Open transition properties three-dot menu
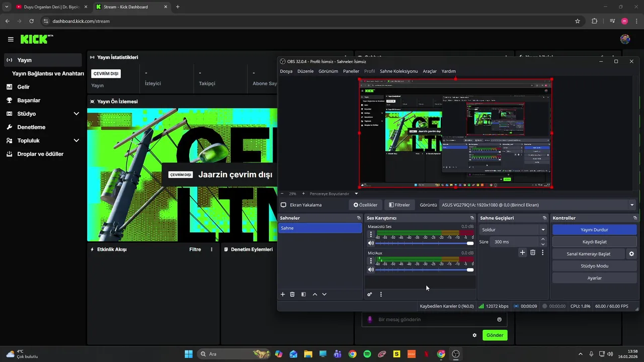This screenshot has width=644, height=362. (542, 252)
